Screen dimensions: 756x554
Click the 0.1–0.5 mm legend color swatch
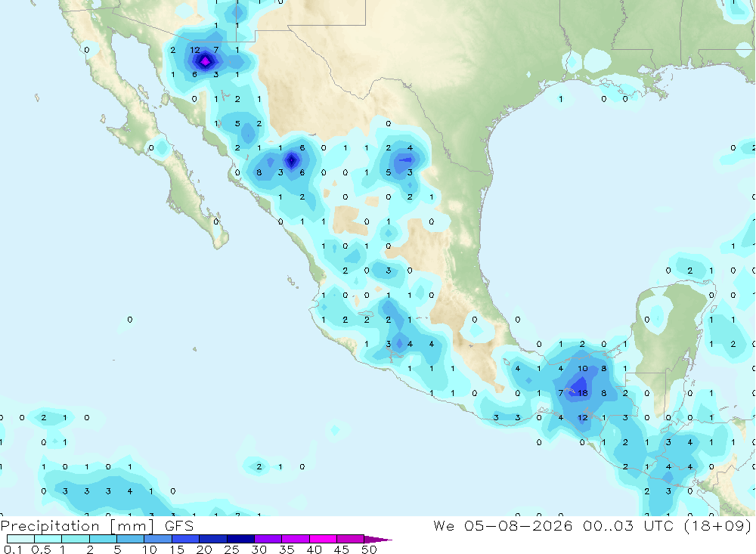click(x=20, y=539)
